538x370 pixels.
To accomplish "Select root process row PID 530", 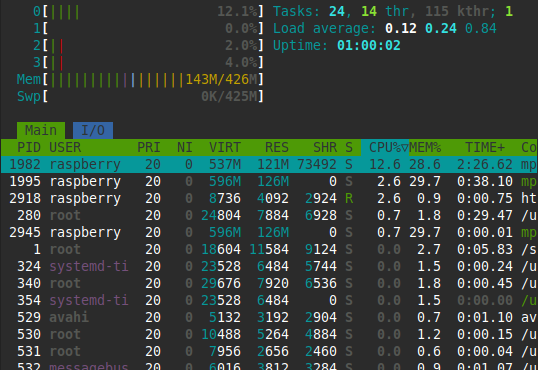I will 269,334.
